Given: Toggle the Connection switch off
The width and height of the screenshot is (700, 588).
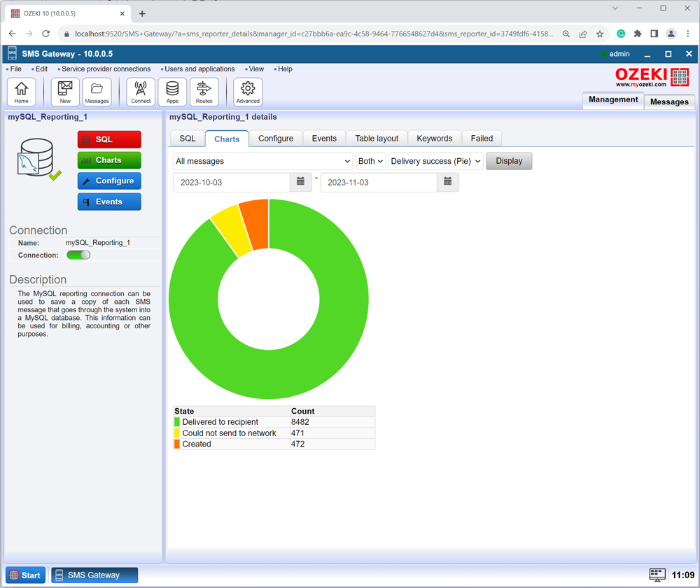Looking at the screenshot, I should [x=78, y=255].
